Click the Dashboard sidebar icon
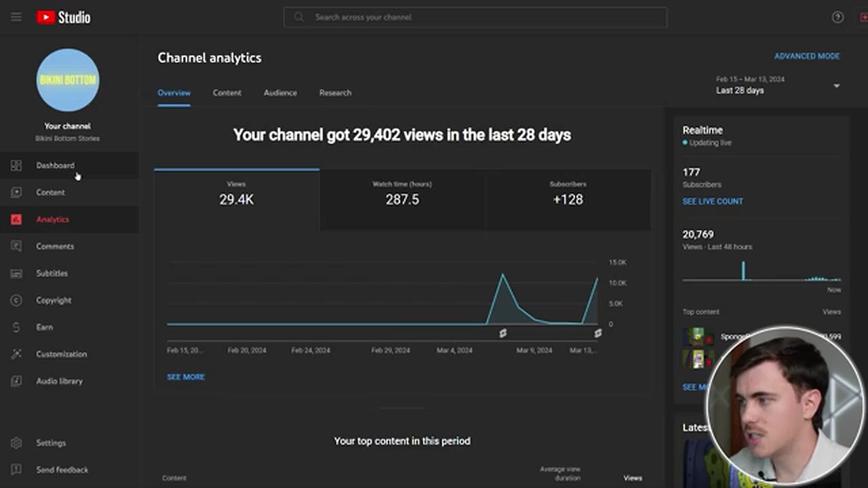Viewport: 868px width, 488px height. [x=16, y=165]
